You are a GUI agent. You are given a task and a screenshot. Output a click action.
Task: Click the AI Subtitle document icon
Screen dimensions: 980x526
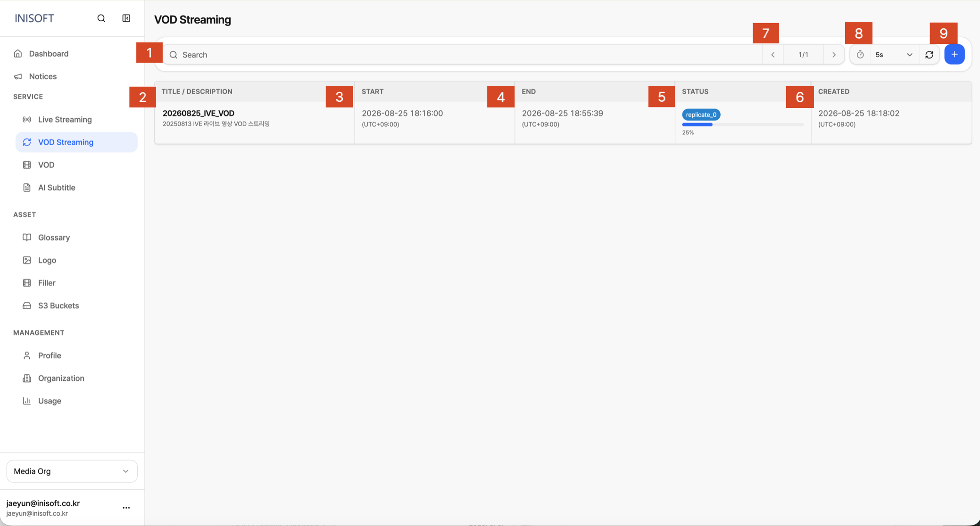(x=27, y=188)
